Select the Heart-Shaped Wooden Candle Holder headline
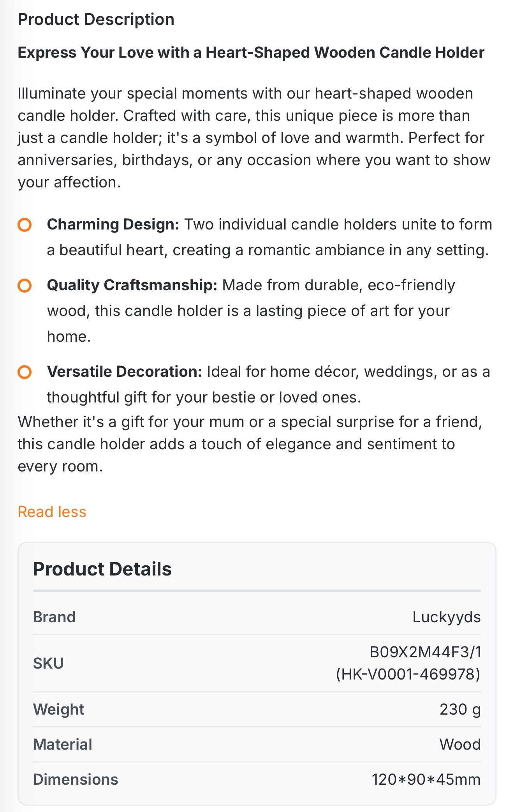514x812 pixels. coord(251,53)
